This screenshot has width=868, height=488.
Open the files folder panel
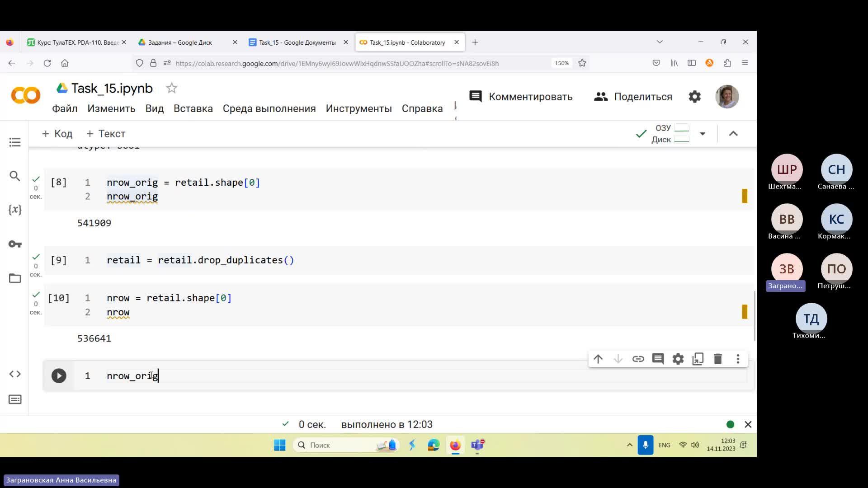coord(15,278)
